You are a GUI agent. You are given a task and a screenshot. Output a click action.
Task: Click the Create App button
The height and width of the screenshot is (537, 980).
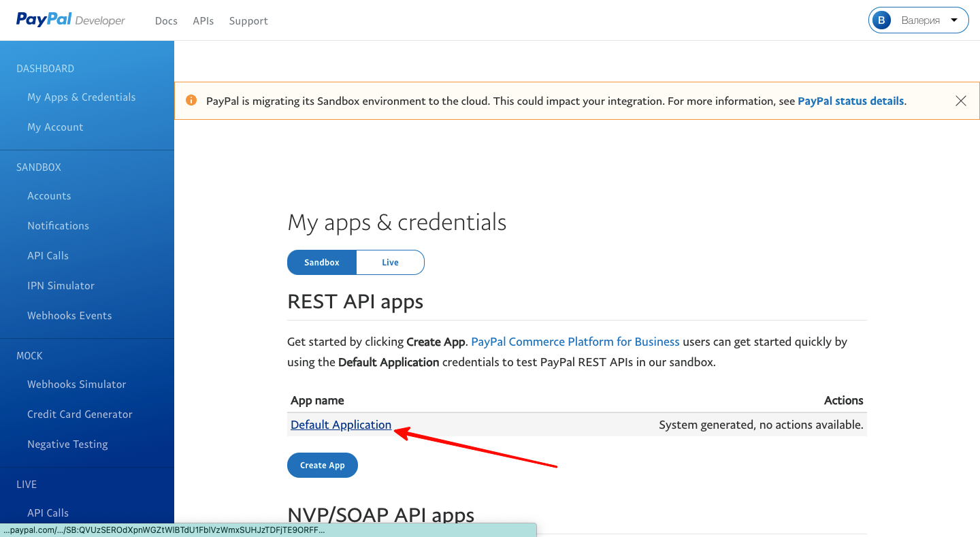pyautogui.click(x=323, y=465)
